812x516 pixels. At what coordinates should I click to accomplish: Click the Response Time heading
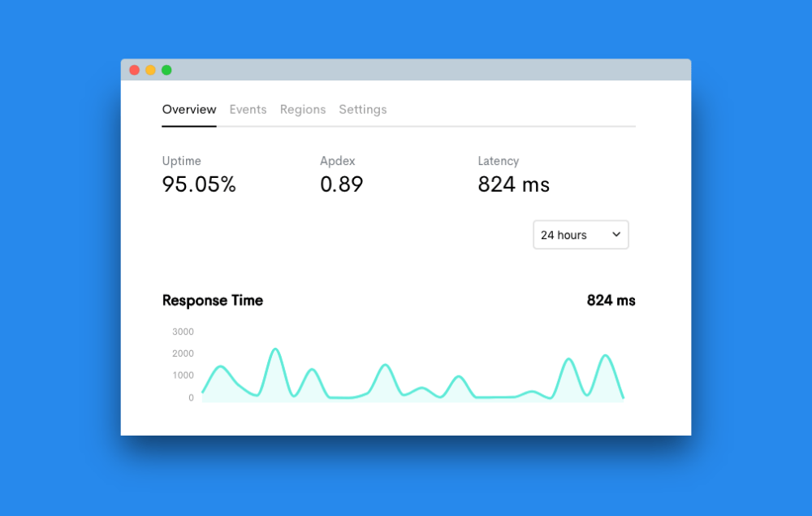(212, 301)
